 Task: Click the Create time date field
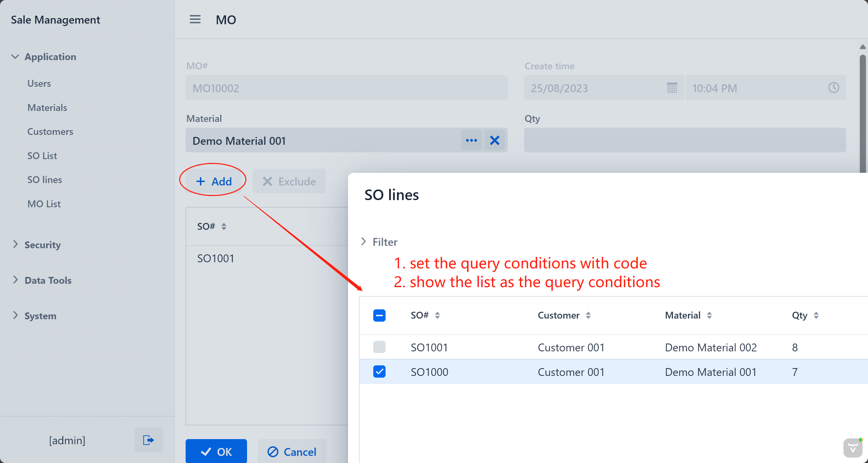pyautogui.click(x=604, y=88)
